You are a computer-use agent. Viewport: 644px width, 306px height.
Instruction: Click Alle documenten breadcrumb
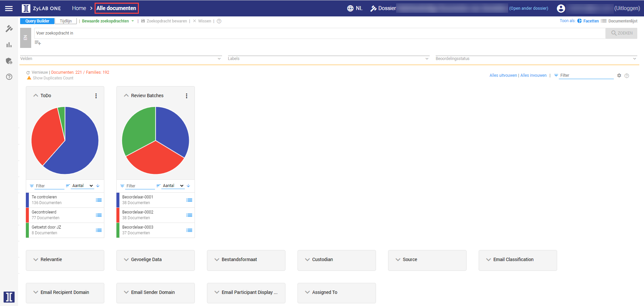(x=116, y=8)
